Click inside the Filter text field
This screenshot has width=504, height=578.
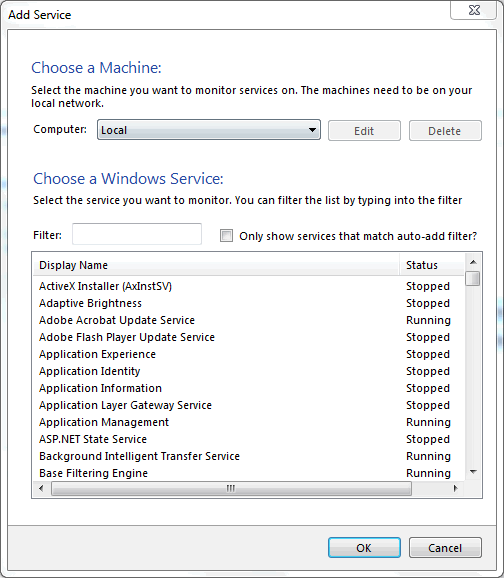coord(137,234)
